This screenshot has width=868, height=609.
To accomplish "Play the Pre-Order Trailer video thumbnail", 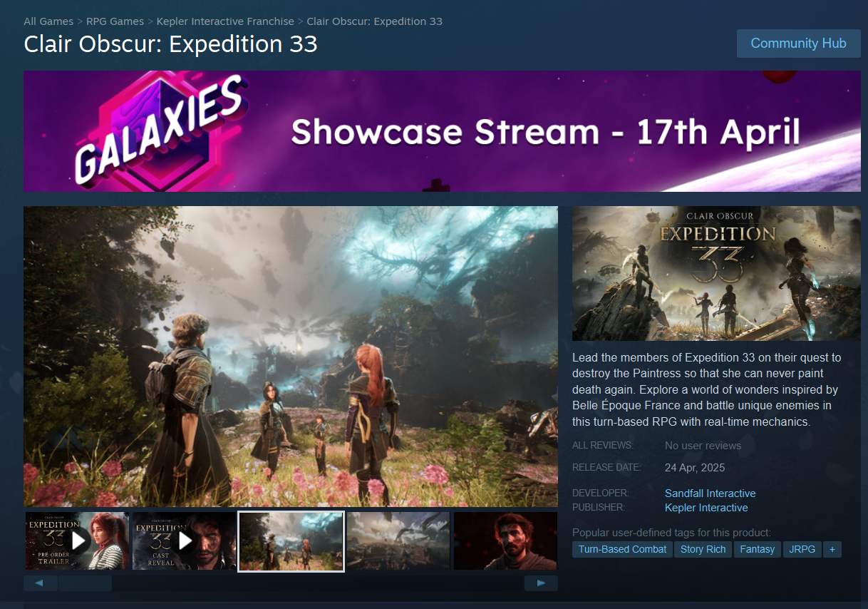I will click(x=78, y=541).
